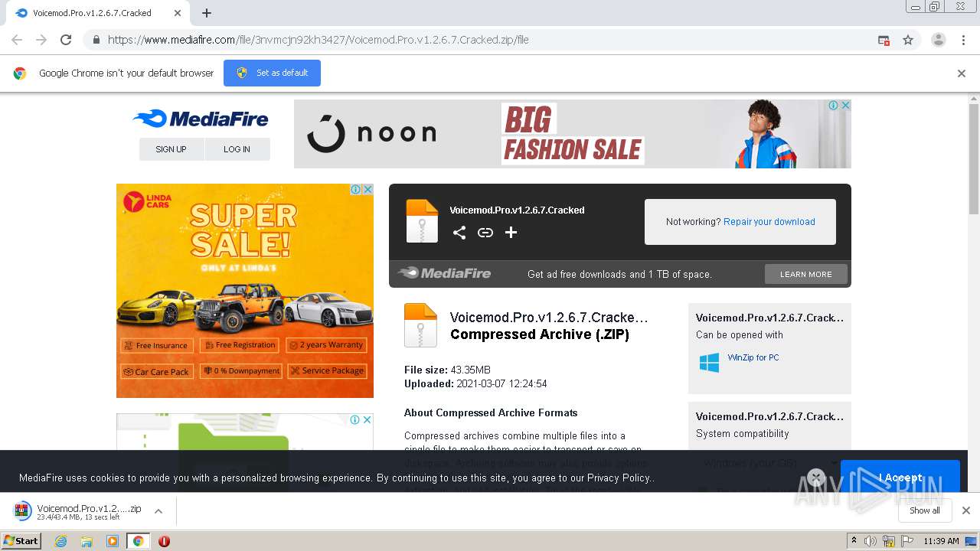Click the red stop icon in taskbar
The image size is (980, 551).
click(x=164, y=541)
